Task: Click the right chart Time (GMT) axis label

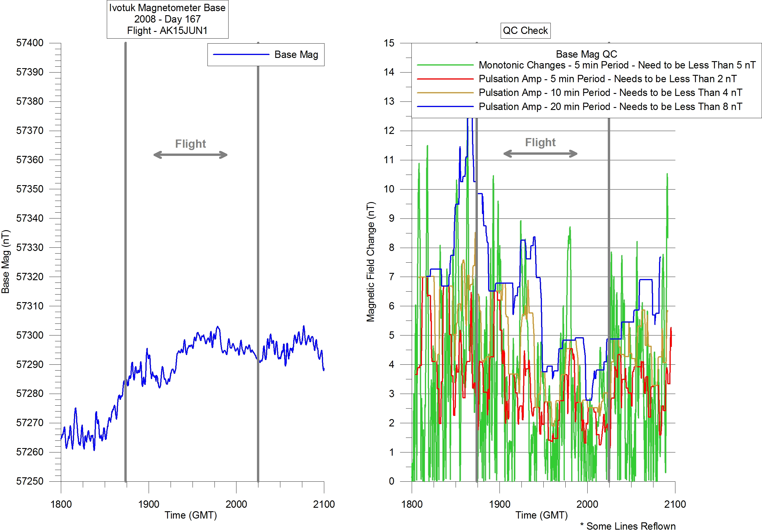Action: pos(541,515)
